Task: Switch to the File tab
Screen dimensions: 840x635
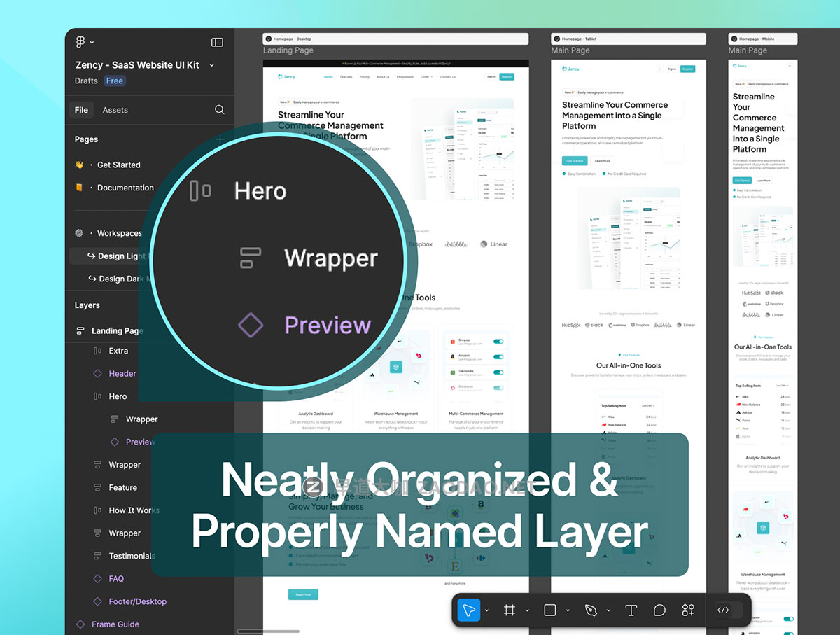Action: point(82,110)
